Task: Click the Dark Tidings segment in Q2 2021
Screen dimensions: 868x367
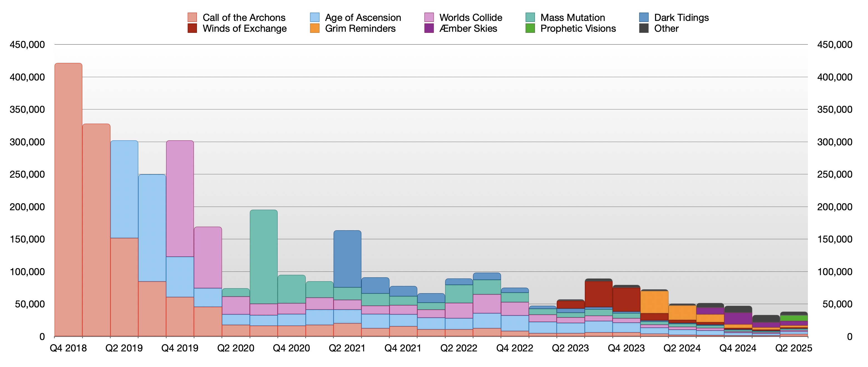Action: pyautogui.click(x=347, y=259)
